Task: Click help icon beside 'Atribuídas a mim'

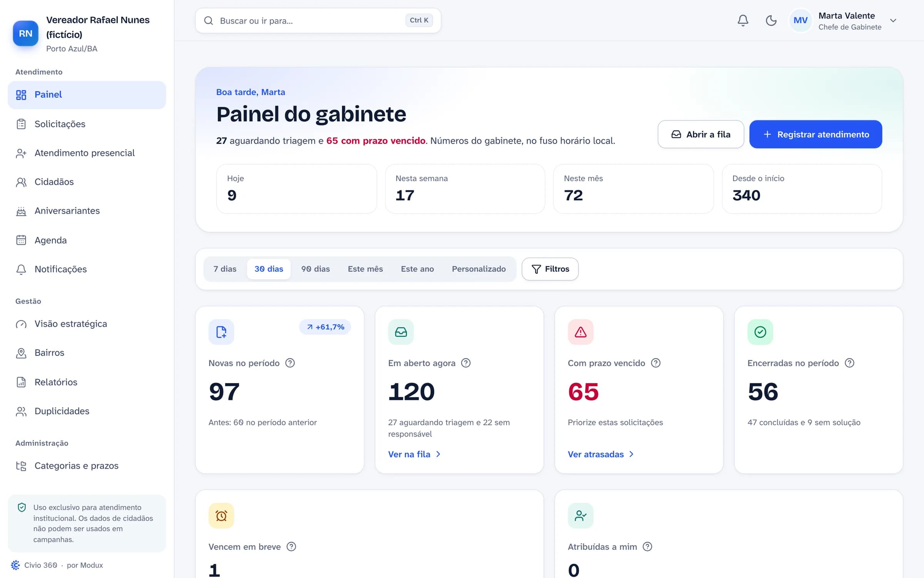Action: click(x=648, y=546)
